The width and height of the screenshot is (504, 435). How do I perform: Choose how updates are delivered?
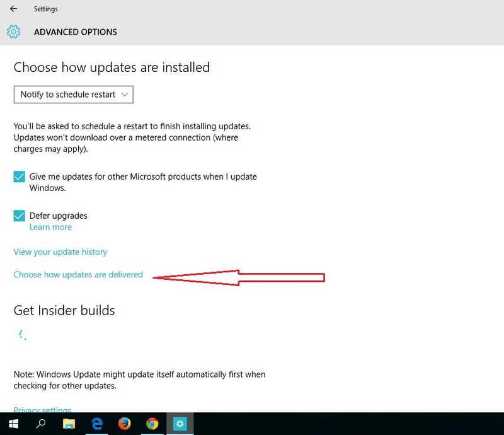coord(78,275)
